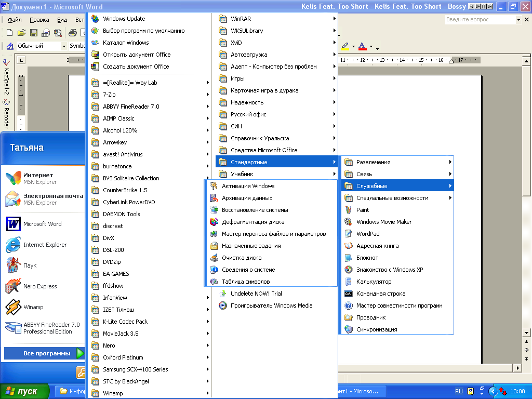The height and width of the screenshot is (399, 532).
Task: Click the highlight color marker button
Action: click(x=345, y=46)
